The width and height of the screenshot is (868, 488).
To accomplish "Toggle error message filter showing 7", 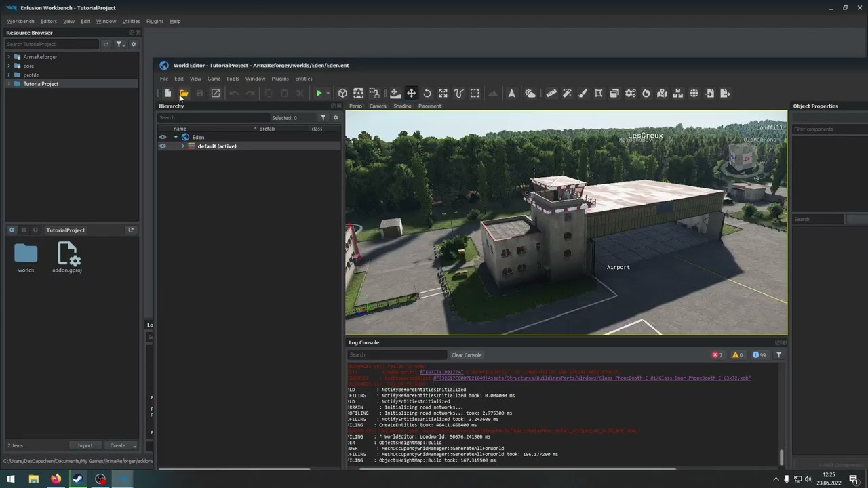I will tap(717, 355).
